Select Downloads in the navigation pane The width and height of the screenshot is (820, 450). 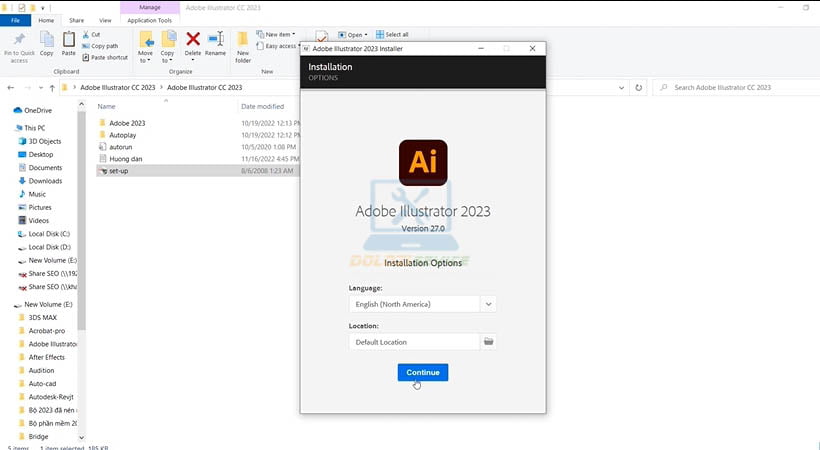(x=45, y=181)
